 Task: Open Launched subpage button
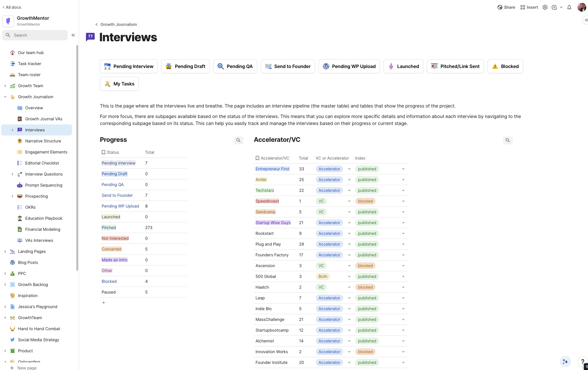pos(403,66)
